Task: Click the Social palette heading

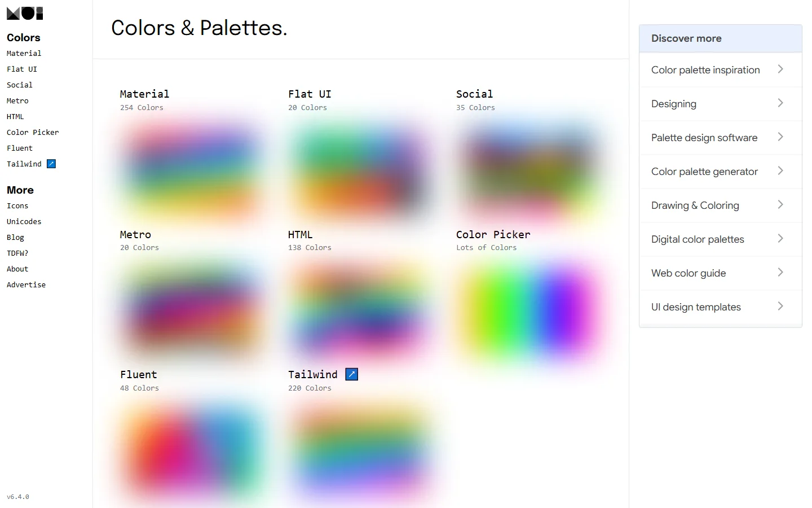Action: pyautogui.click(x=474, y=94)
